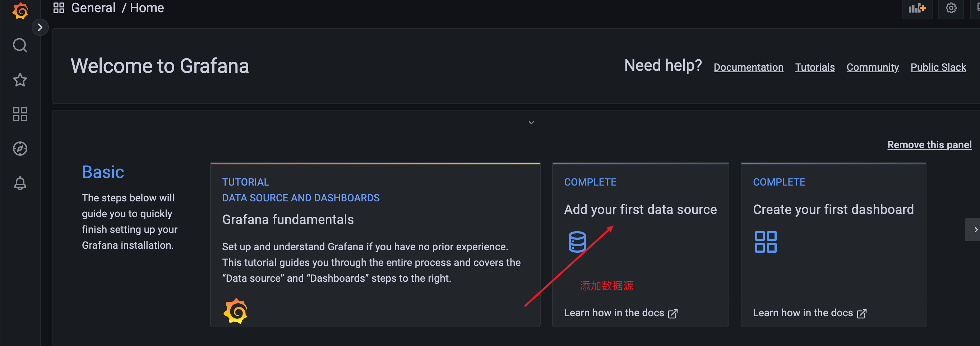Open Starred dashboards via the star icon
980x346 pixels.
point(20,80)
